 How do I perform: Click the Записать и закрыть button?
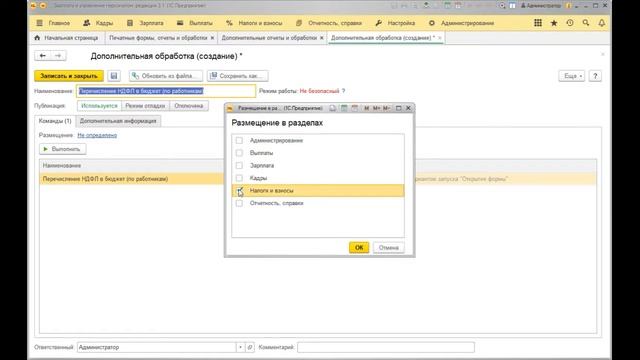pos(69,76)
